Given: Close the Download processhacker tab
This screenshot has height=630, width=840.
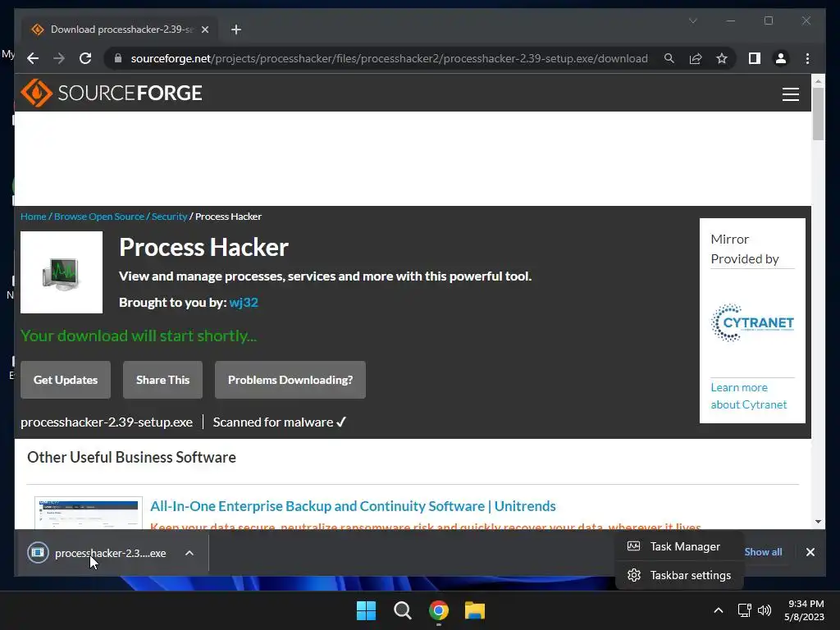Looking at the screenshot, I should 204,30.
